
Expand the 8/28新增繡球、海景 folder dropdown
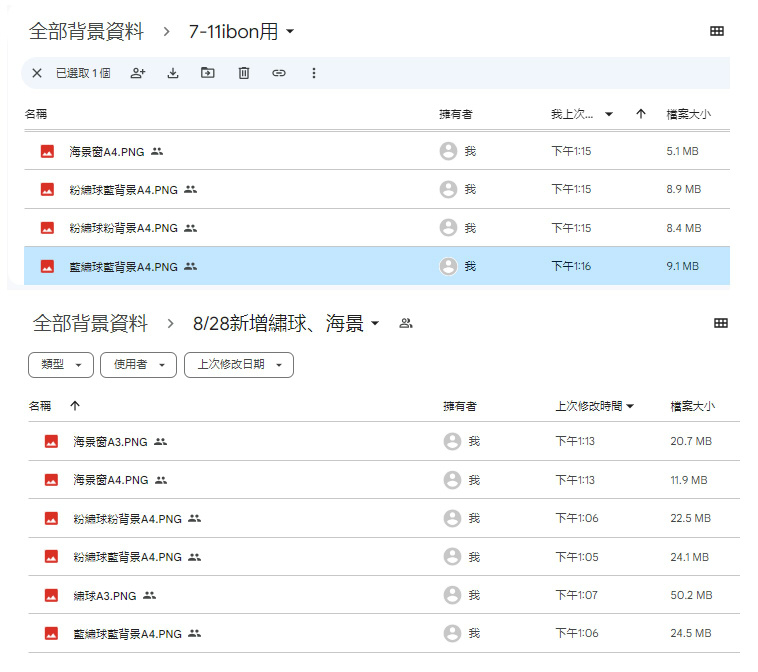(x=375, y=323)
